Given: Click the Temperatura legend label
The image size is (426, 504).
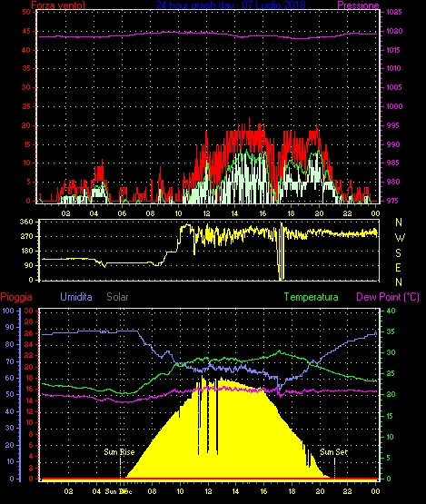Looking at the screenshot, I should (x=311, y=297).
